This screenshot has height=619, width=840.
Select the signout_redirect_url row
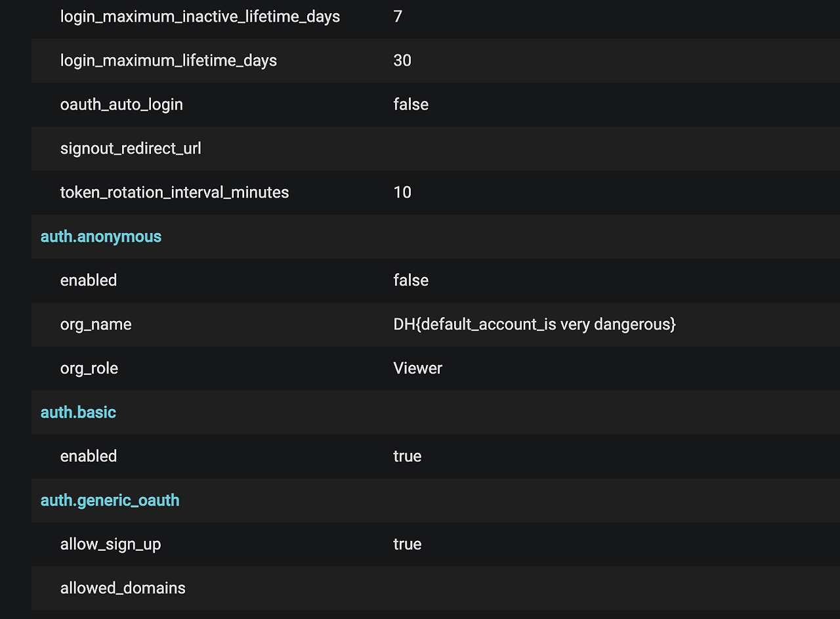(x=131, y=148)
